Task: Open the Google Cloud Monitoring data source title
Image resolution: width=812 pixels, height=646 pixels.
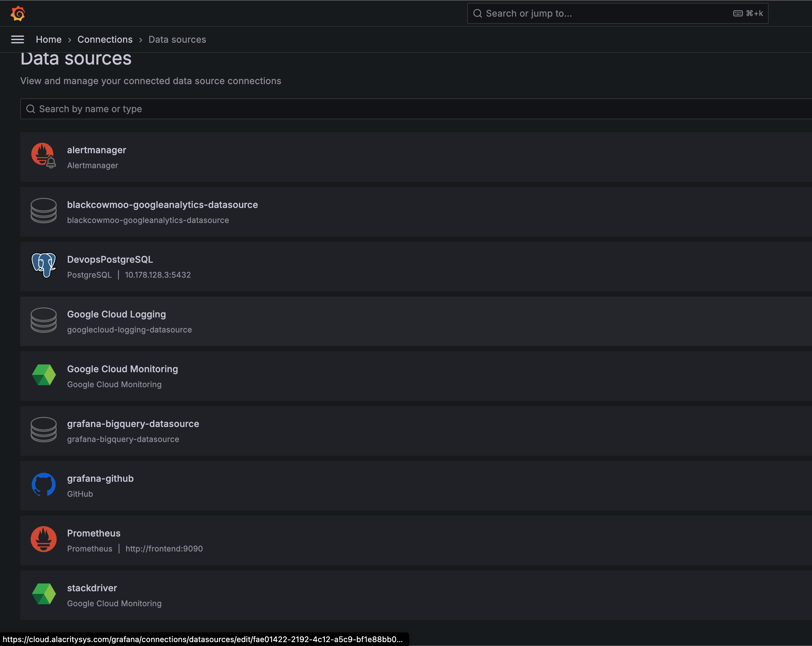Action: tap(123, 369)
